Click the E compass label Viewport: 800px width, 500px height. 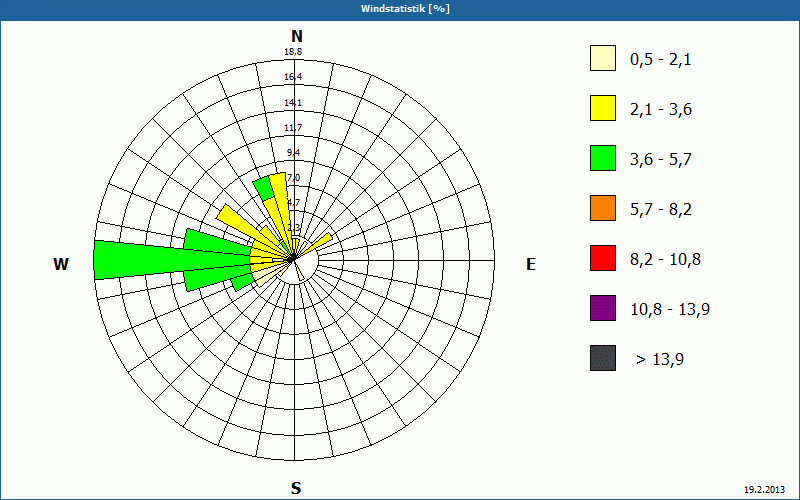(x=531, y=264)
